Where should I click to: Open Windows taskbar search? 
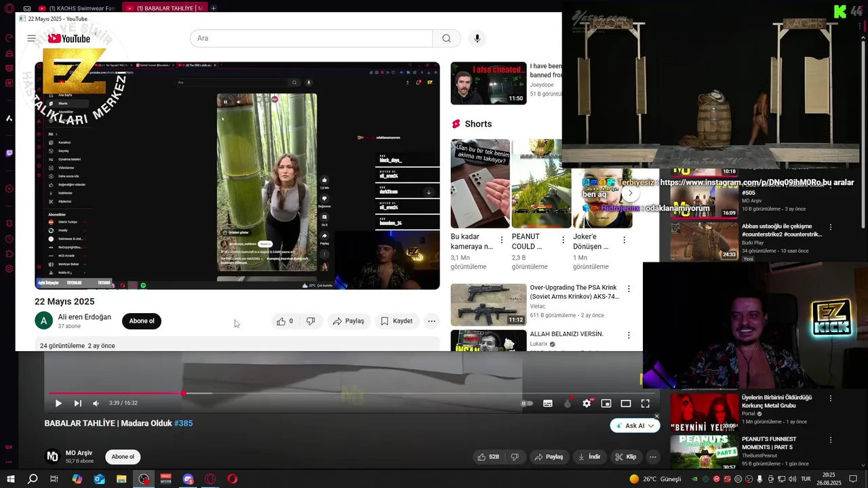click(33, 479)
